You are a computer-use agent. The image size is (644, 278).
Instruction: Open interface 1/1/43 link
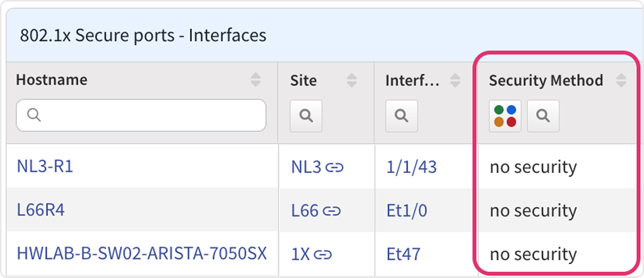point(412,167)
